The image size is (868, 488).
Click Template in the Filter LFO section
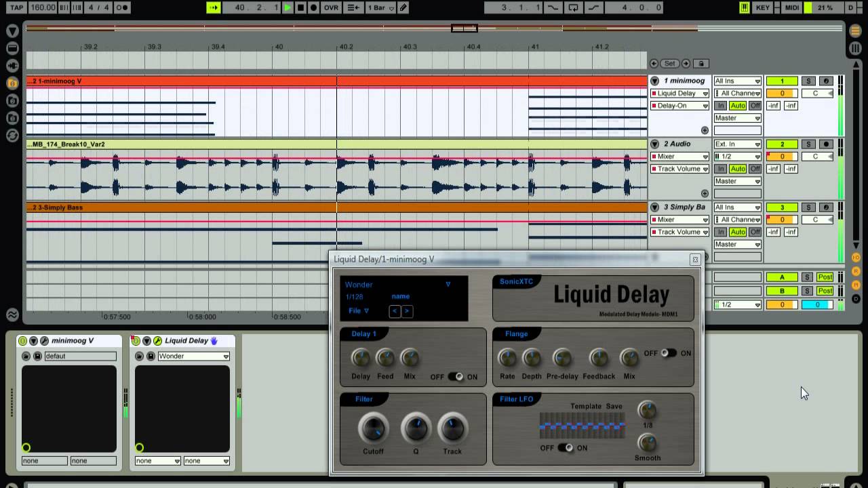[x=586, y=407]
